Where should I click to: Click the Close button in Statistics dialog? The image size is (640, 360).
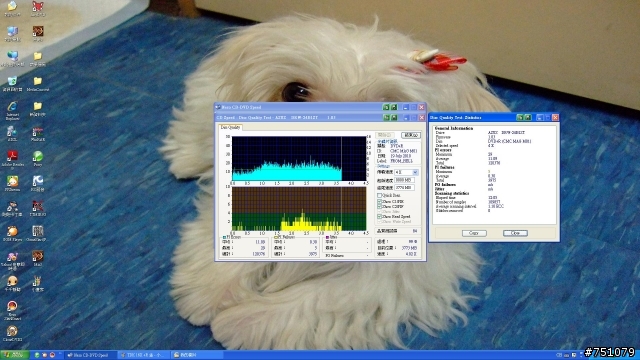click(x=515, y=233)
